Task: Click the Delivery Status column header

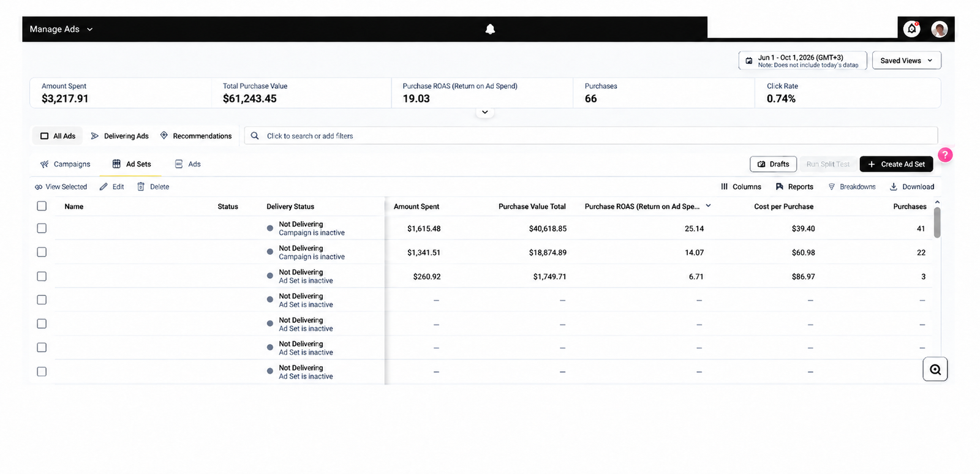Action: (290, 206)
